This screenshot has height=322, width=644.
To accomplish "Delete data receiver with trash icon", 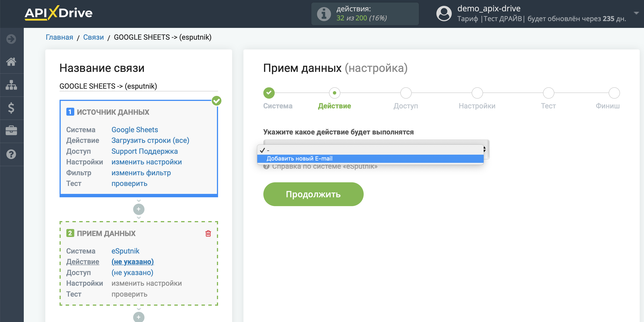I will (208, 233).
